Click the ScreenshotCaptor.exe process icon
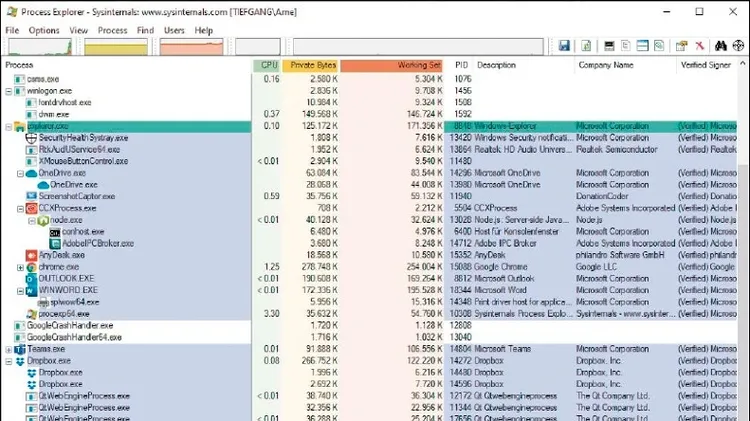Viewport: 750px width, 421px height. pos(31,196)
